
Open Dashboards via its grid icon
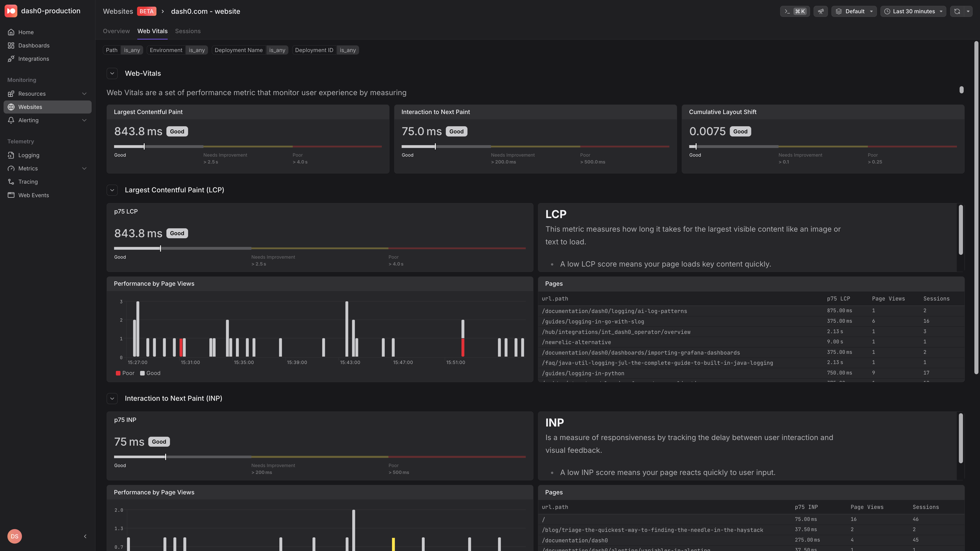(11, 46)
